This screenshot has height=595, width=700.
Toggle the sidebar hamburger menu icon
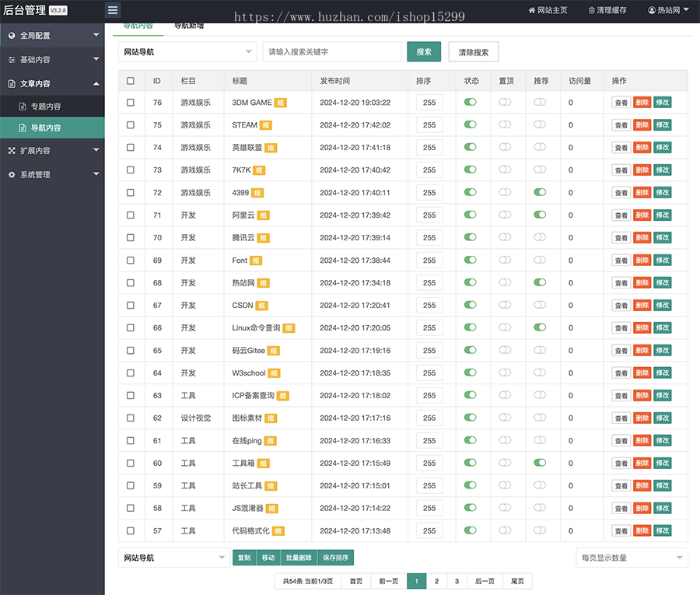(113, 10)
